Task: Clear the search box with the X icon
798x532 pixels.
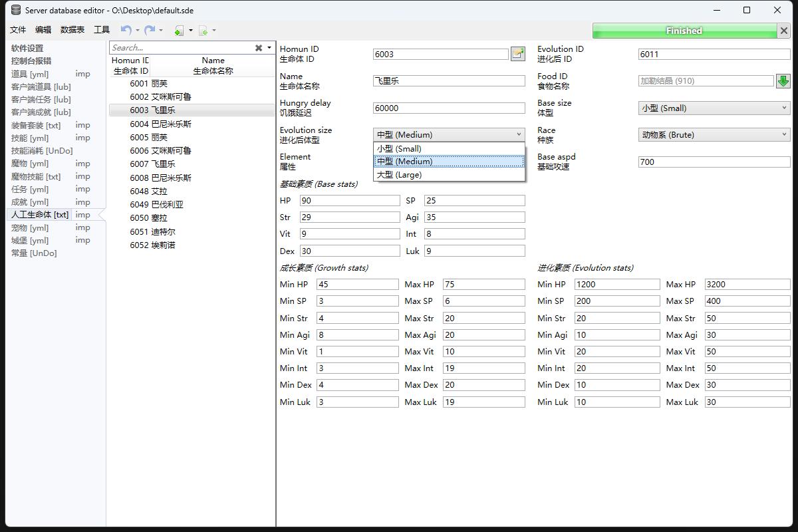Action: coord(259,48)
